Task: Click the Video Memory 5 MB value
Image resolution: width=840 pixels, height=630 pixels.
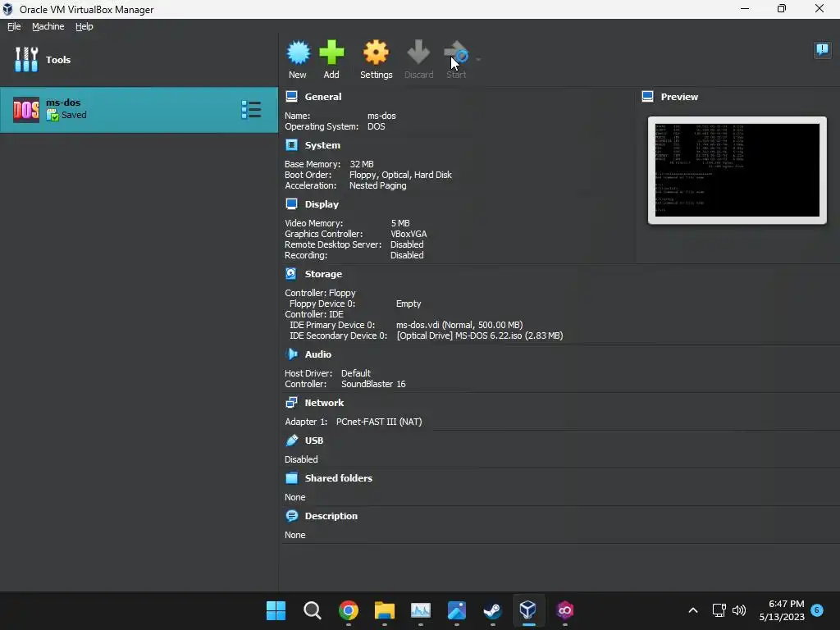Action: click(400, 223)
